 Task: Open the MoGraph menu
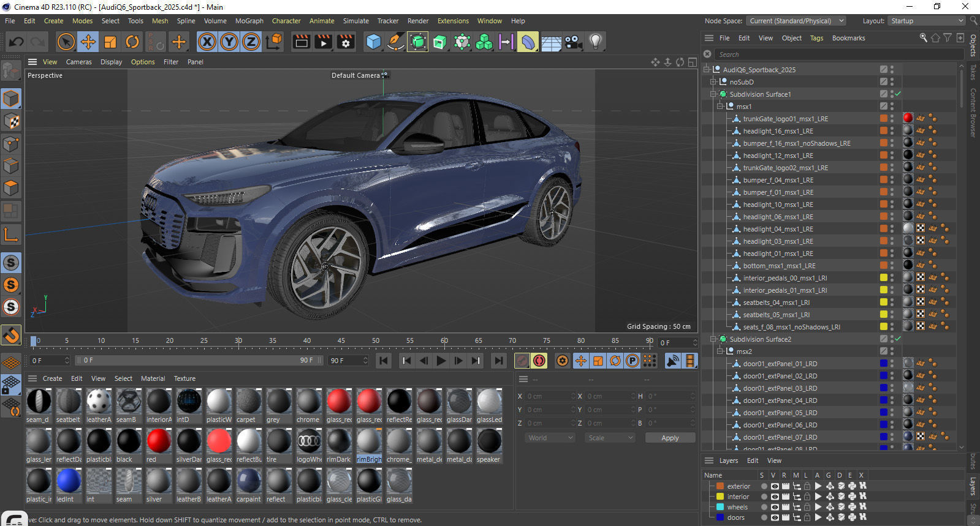pyautogui.click(x=249, y=21)
